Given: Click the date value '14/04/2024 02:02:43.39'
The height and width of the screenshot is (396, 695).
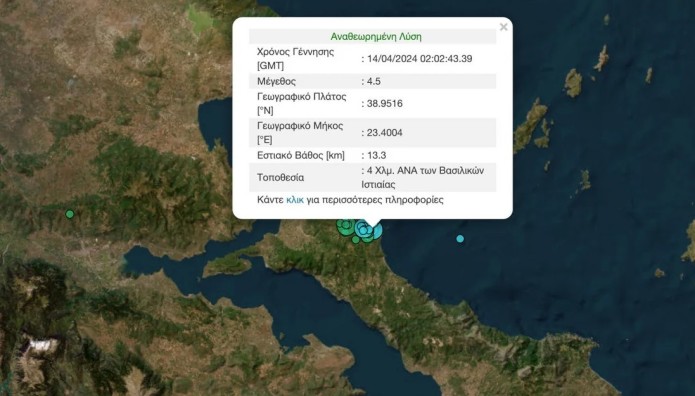Looking at the screenshot, I should click(419, 59).
